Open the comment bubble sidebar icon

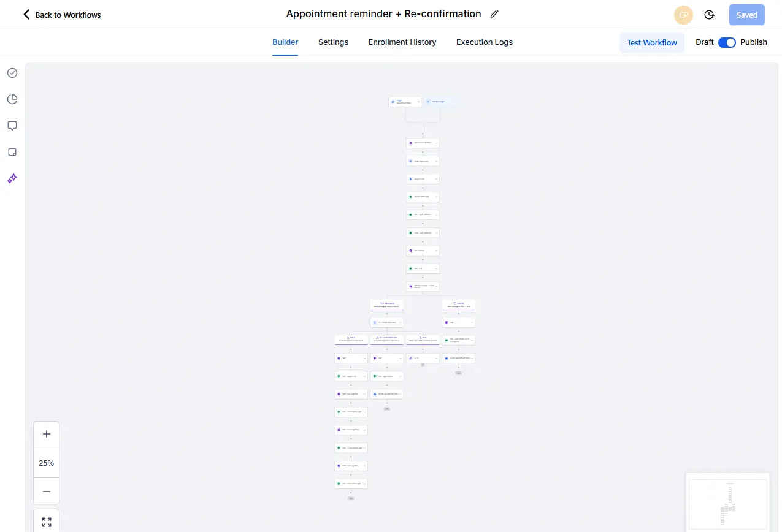point(12,126)
